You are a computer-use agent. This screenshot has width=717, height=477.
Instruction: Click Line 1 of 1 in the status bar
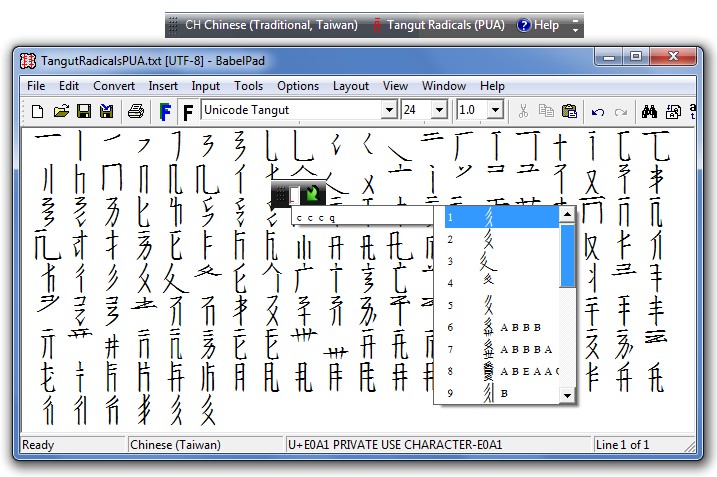coord(622,445)
